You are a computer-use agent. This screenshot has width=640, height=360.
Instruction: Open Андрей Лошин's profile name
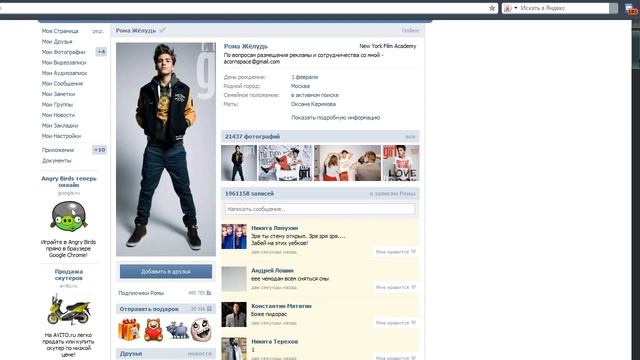272,271
